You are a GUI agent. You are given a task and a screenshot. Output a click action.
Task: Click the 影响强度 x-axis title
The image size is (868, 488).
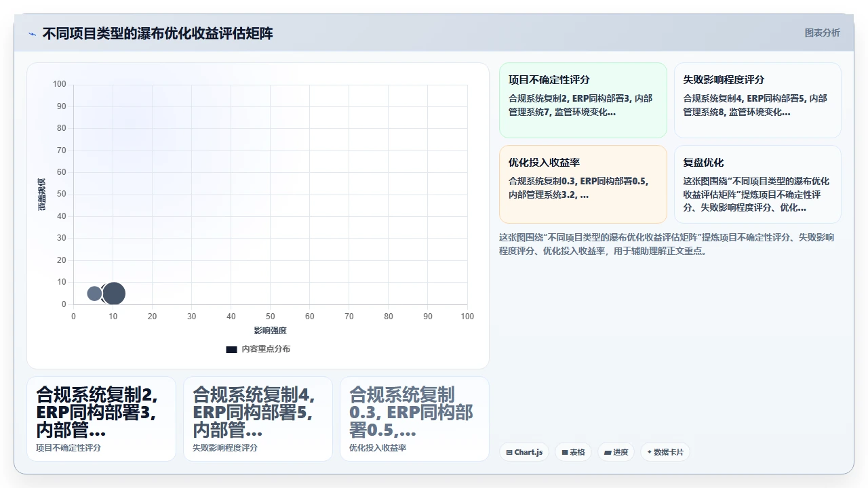coord(271,331)
